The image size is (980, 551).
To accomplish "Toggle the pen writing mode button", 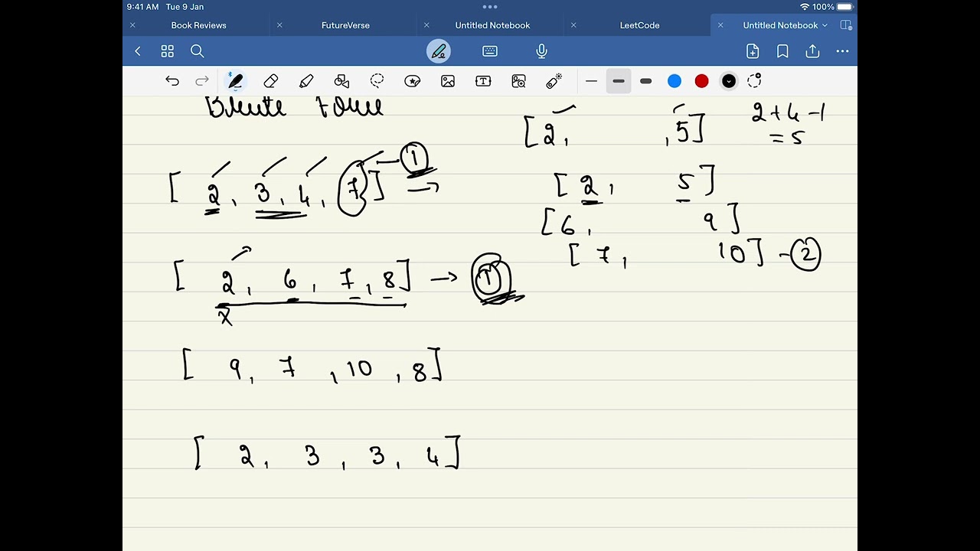I will 439,51.
